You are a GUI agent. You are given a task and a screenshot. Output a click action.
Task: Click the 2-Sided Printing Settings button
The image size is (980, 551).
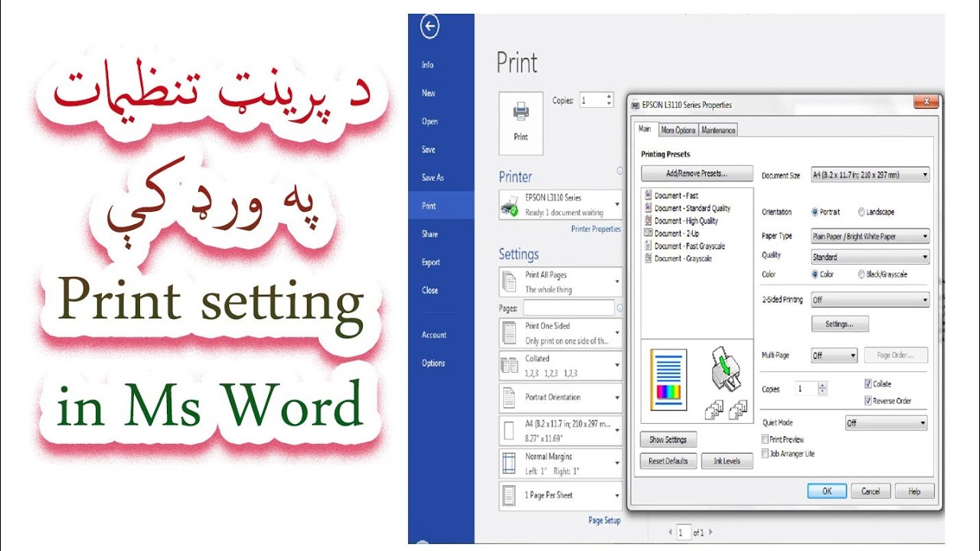pyautogui.click(x=840, y=324)
